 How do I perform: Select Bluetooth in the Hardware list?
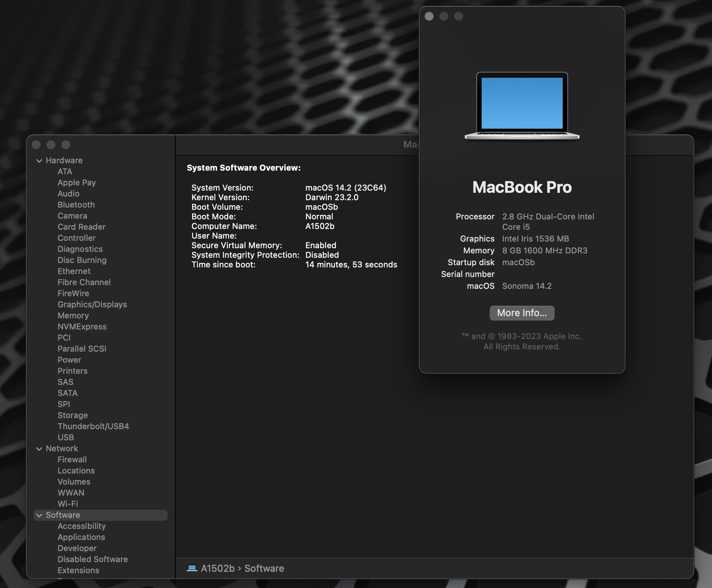pos(76,205)
